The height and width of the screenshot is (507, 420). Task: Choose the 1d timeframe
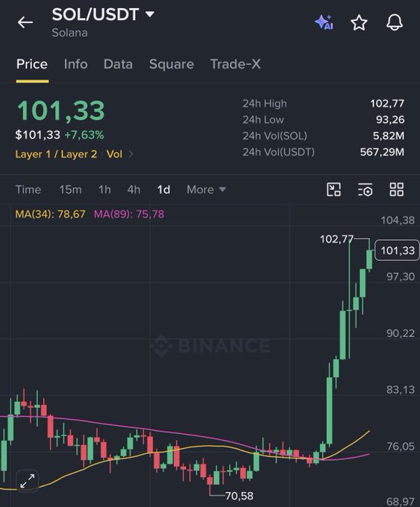163,189
